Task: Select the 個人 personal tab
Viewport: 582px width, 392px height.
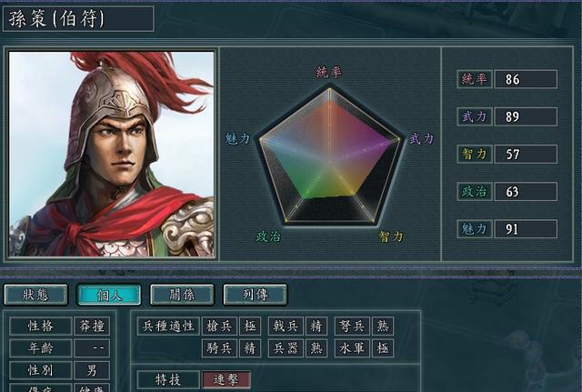Action: click(x=109, y=295)
